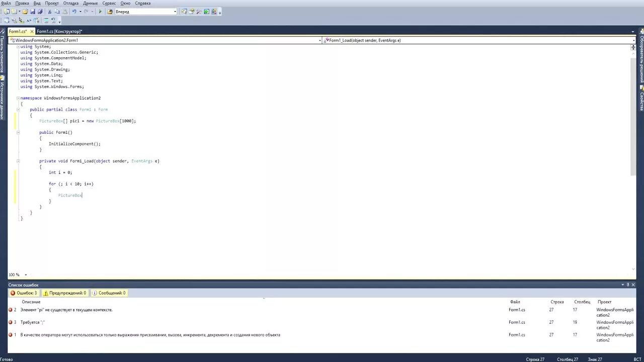The image size is (644, 362).
Task: Open the Properties Window toolbar icon
Action: pos(192,12)
